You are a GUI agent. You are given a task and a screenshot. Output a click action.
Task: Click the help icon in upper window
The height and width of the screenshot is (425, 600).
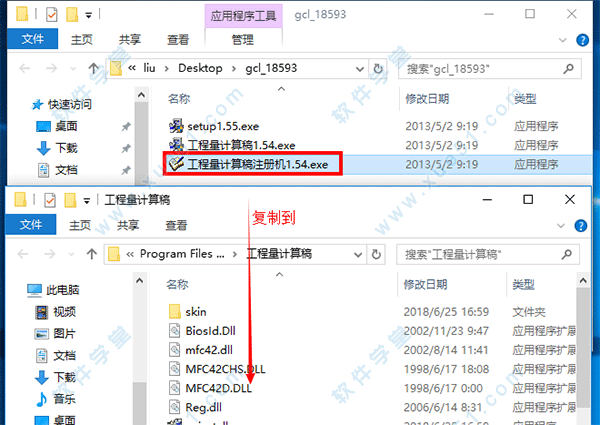[582, 40]
